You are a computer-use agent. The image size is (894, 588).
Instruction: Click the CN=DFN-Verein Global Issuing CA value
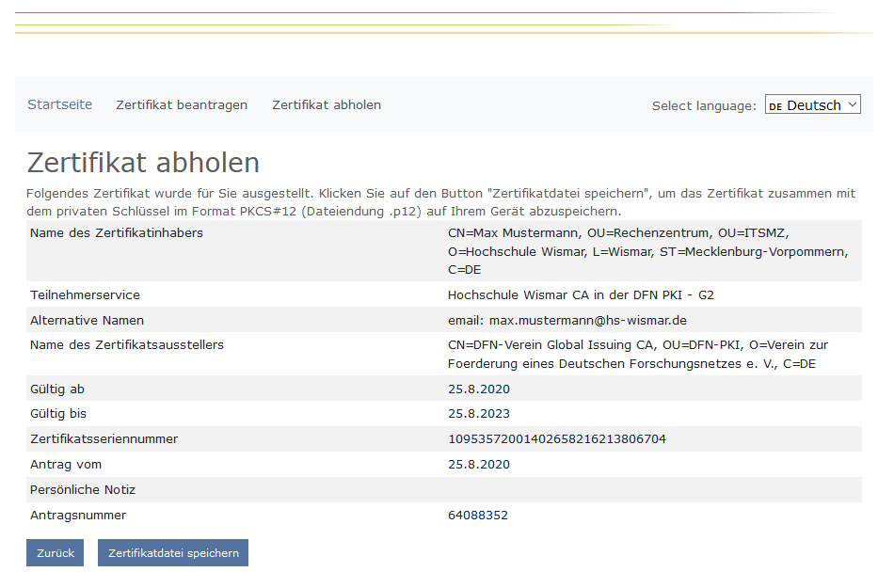(x=638, y=354)
